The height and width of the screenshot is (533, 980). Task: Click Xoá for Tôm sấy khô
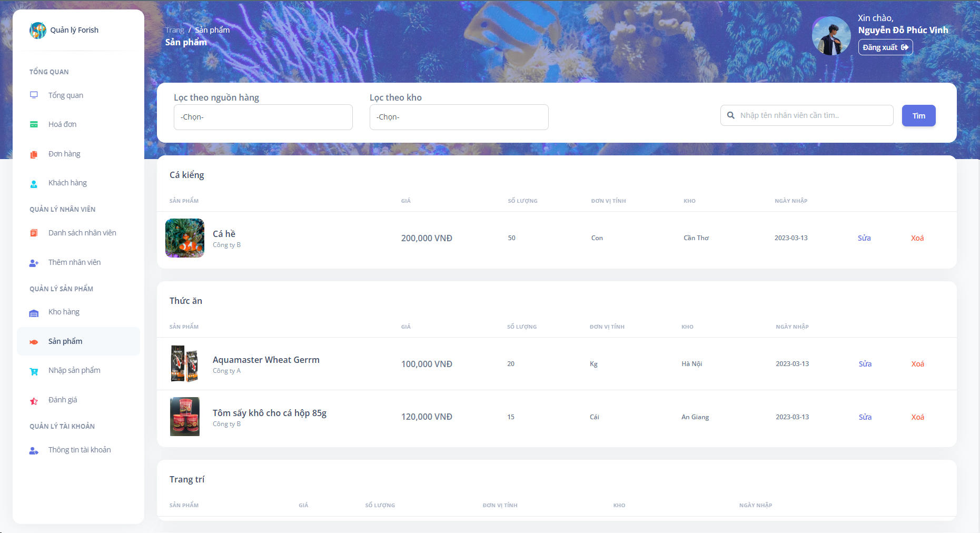(x=918, y=417)
